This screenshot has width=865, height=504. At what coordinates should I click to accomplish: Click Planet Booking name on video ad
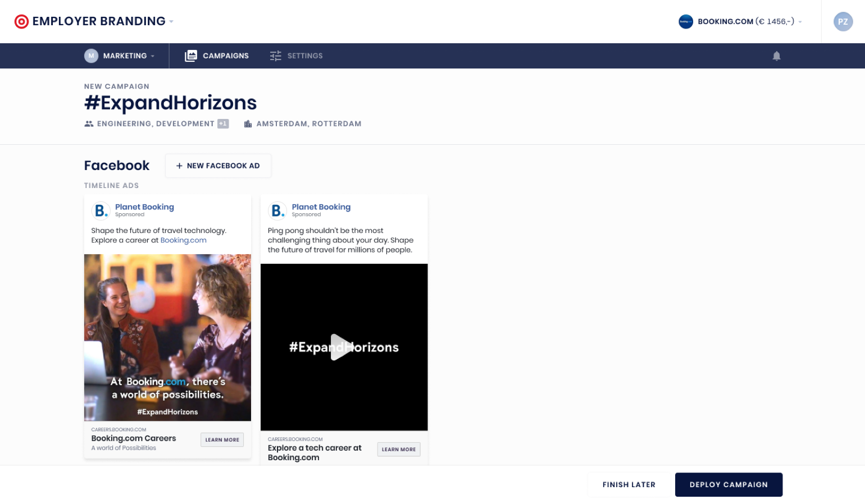pyautogui.click(x=321, y=207)
